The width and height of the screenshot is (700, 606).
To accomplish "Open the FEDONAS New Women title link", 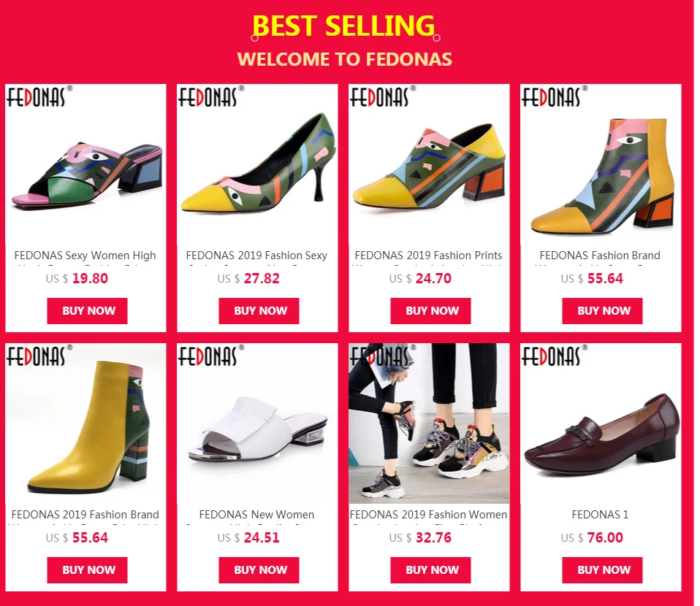I will (x=256, y=515).
